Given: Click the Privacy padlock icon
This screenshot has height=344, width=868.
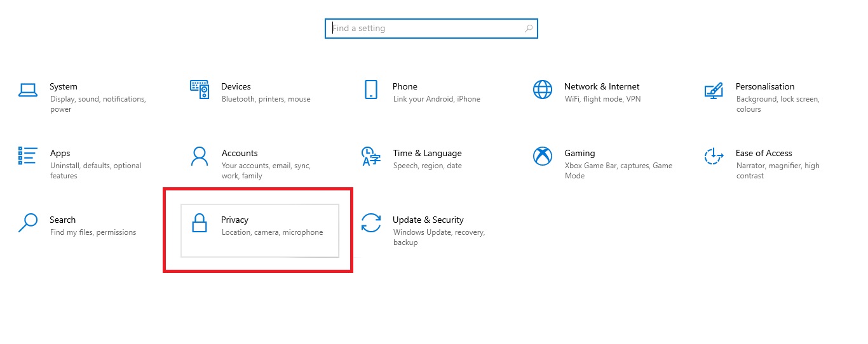Looking at the screenshot, I should [x=200, y=223].
